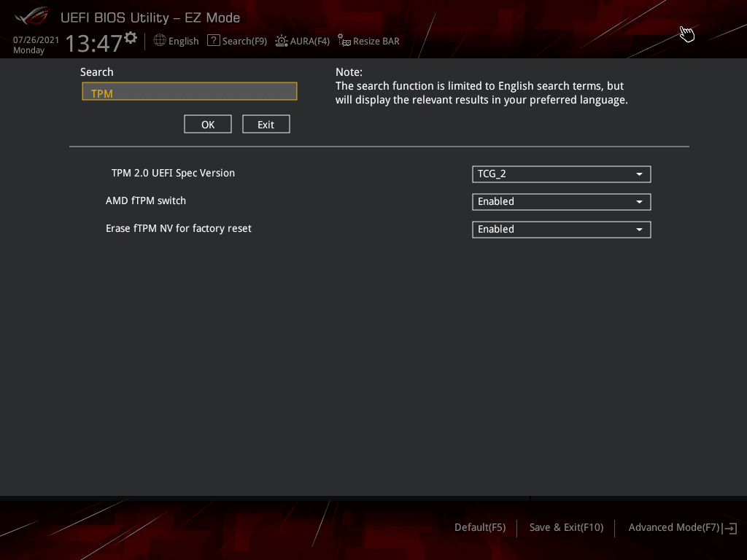The image size is (747, 560).
Task: Switch to Advanced Mode(F7)
Action: pos(673,528)
